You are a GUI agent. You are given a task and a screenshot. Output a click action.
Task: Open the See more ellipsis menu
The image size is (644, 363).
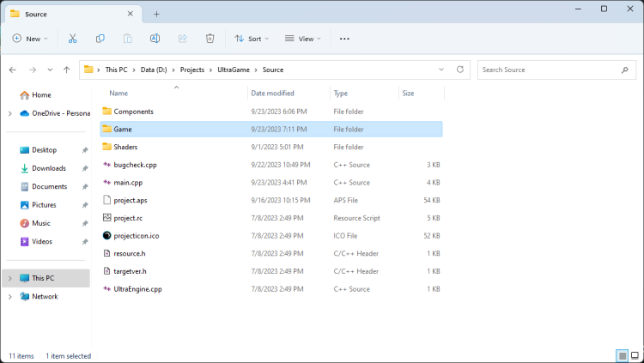click(344, 39)
